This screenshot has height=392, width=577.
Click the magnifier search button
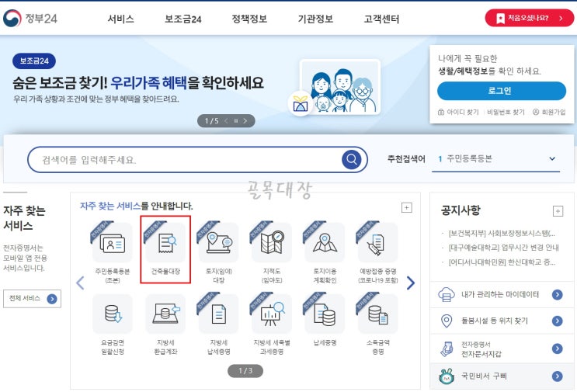coord(352,160)
